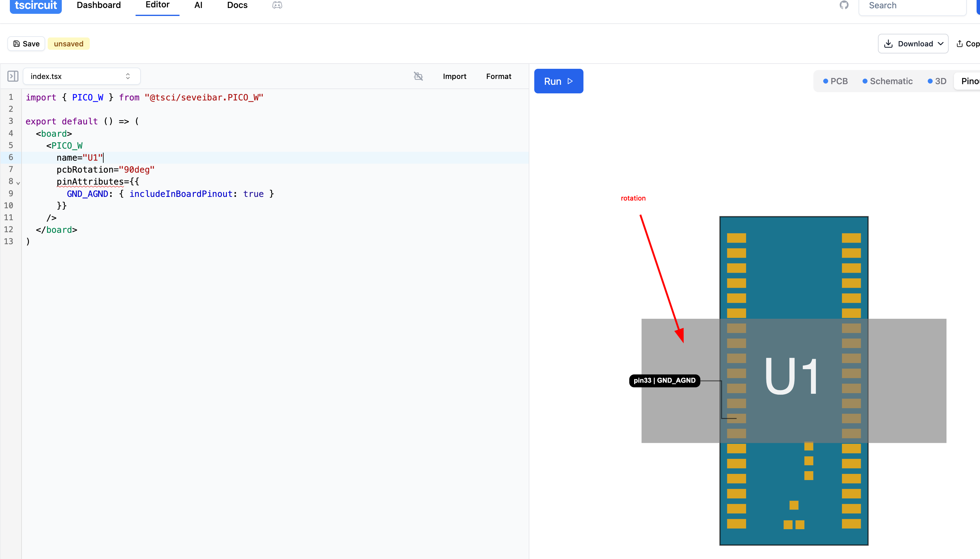Click the crossed-out camera icon
Viewport: 980px width, 559px height.
418,76
